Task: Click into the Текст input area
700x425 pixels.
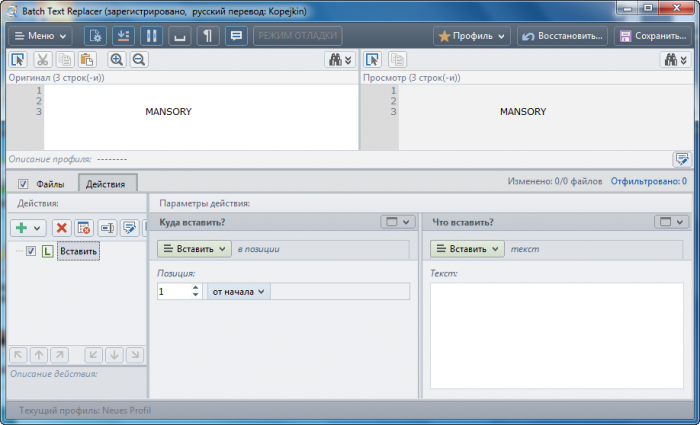Action: (x=557, y=335)
